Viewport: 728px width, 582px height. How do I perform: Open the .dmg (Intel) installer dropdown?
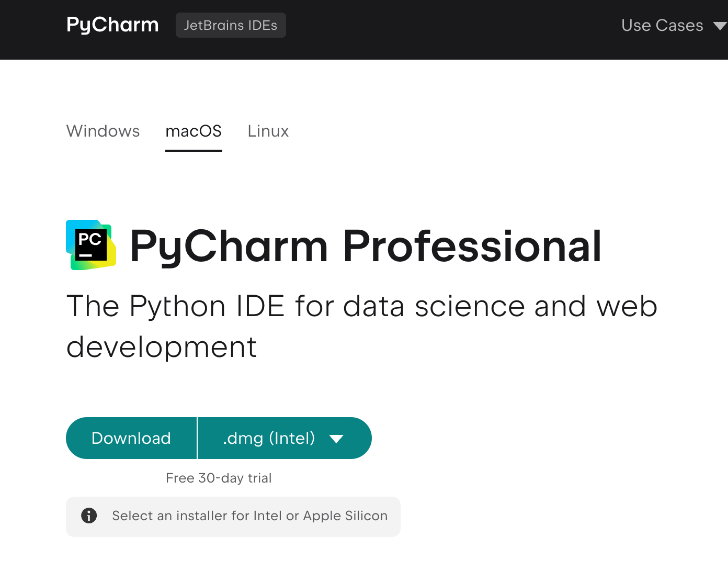point(285,438)
